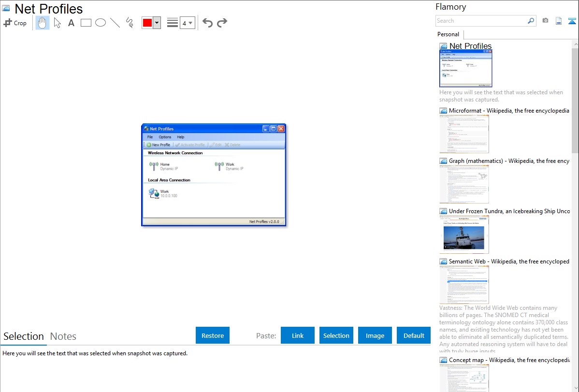Pick the ellipse shape tool

point(101,23)
